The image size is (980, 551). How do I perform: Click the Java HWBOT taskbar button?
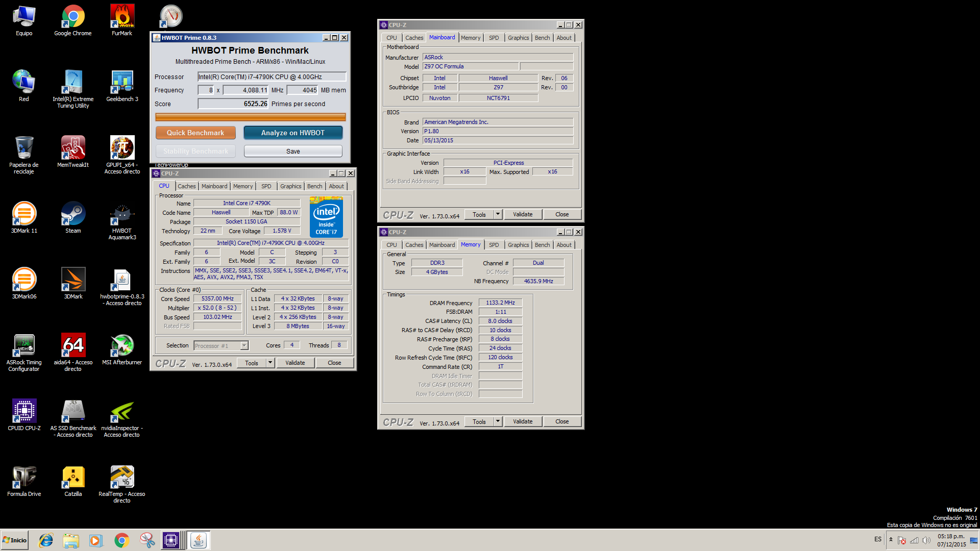tap(198, 540)
